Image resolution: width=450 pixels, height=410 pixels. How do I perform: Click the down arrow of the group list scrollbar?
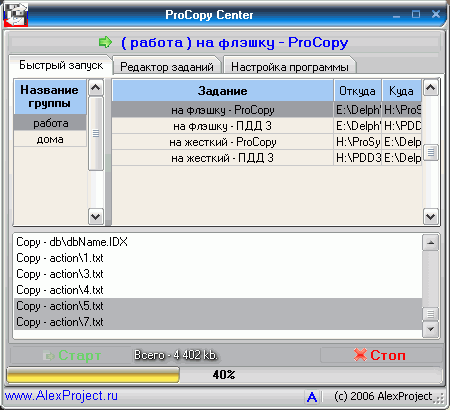coord(96,217)
